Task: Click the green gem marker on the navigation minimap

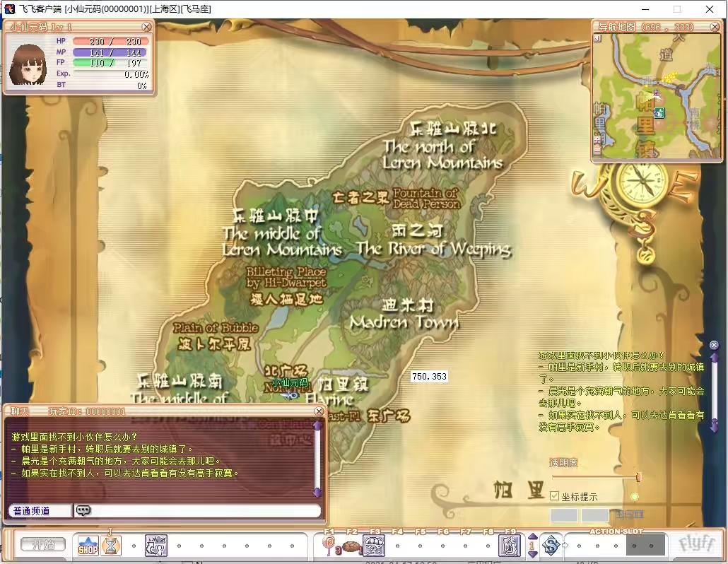Action: click(659, 112)
